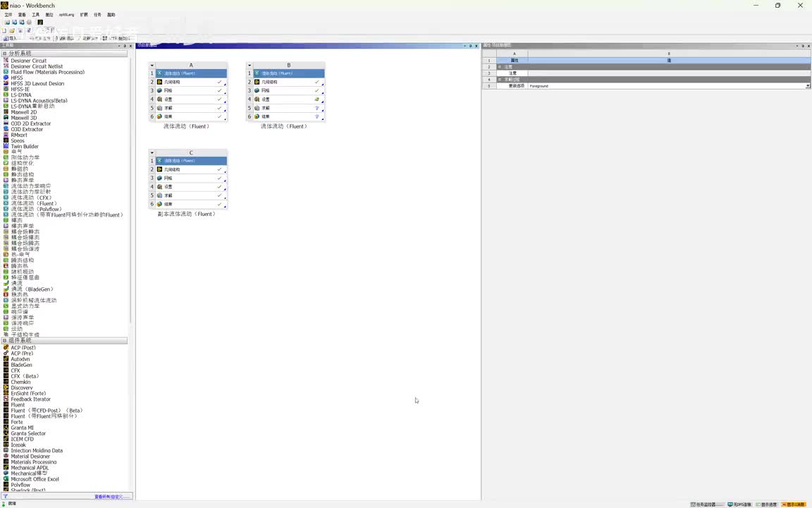Collapse the 分析系统 toolbox group

pos(4,54)
